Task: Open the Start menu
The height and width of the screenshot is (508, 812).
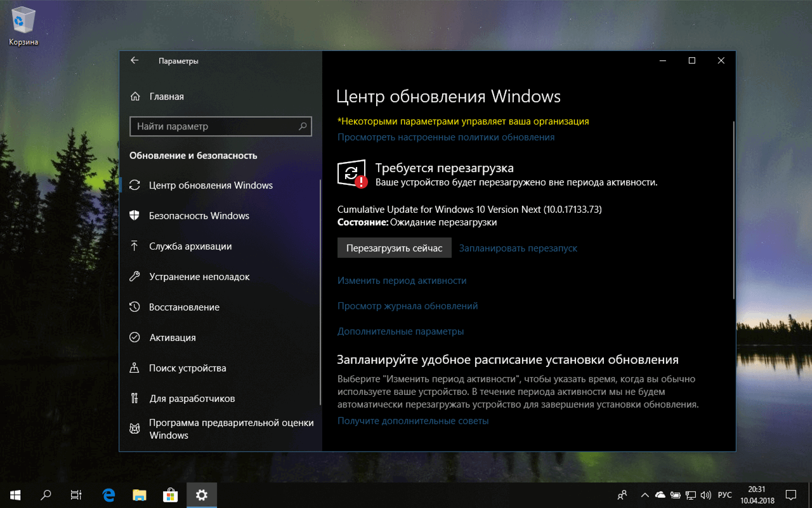Action: (x=14, y=495)
